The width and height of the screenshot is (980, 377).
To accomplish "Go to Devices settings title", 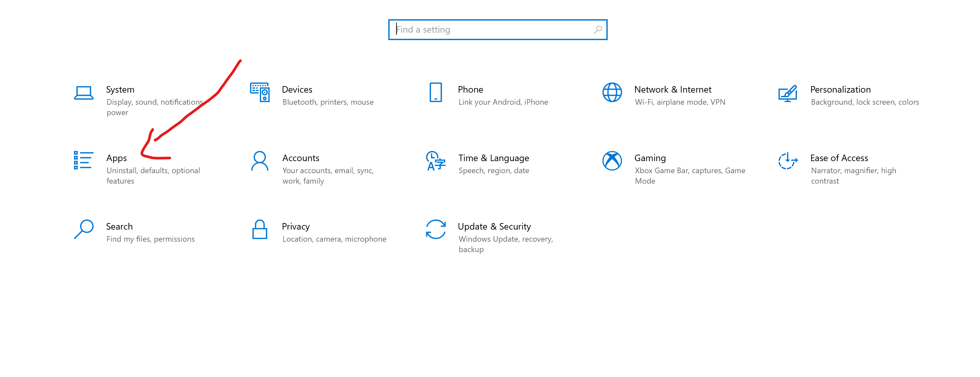I will 297,90.
